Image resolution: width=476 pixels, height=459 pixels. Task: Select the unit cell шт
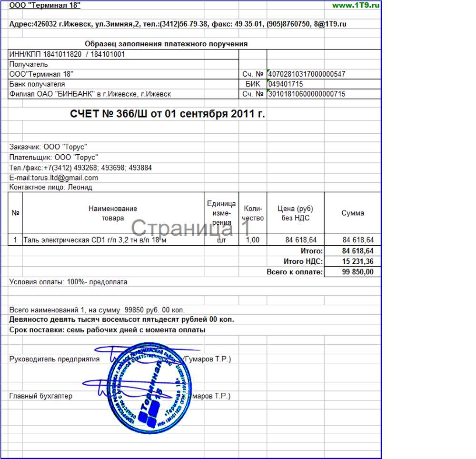[x=221, y=240]
